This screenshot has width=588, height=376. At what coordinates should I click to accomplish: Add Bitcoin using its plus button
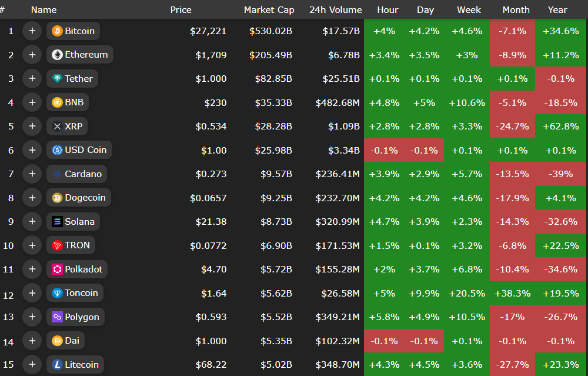(32, 31)
